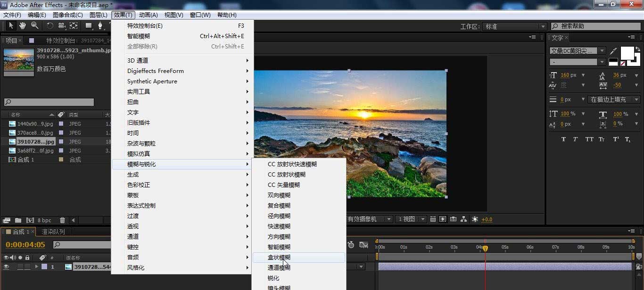This screenshot has width=644, height=290.
Task: Toggle the audio speaker column icon
Action: point(13,258)
